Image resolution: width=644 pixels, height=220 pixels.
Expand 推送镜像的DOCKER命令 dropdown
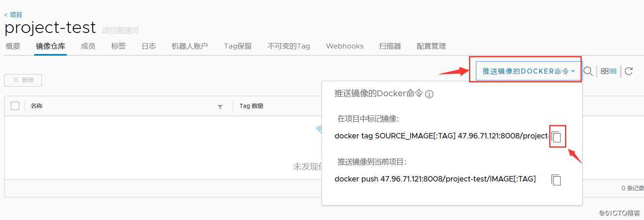[528, 71]
